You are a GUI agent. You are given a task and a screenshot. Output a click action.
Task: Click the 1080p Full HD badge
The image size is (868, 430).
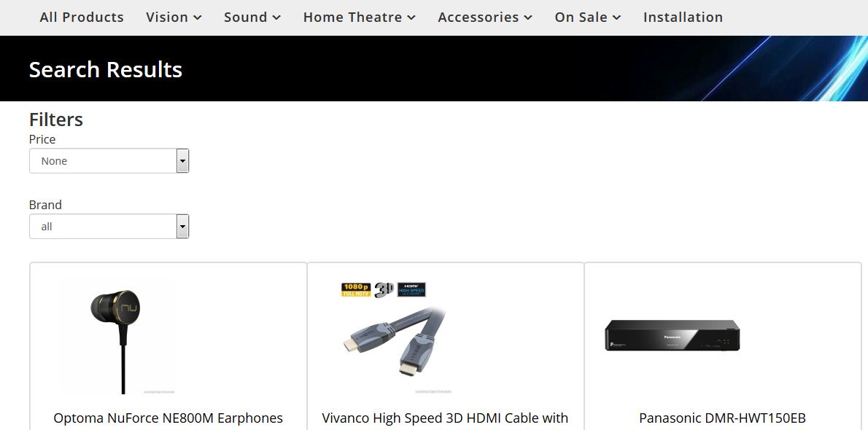[x=356, y=289]
